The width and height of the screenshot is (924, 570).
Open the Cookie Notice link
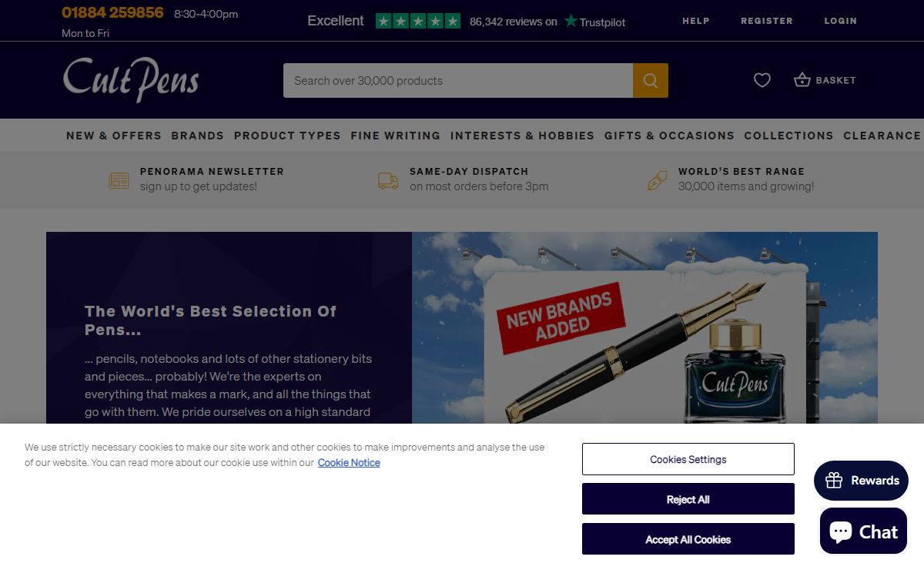349,463
